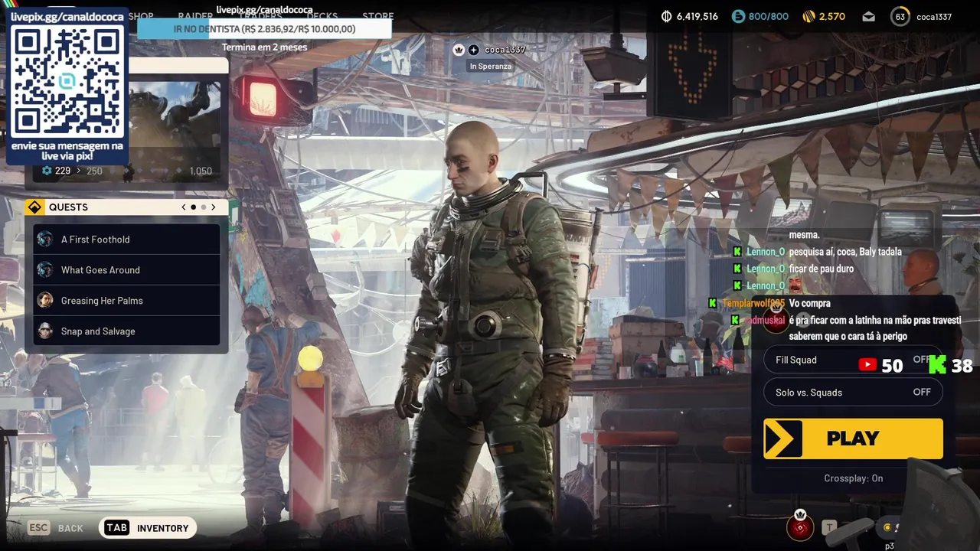The image size is (980, 551).
Task: Click Templarwolf005 chat message Vo compra
Action: (810, 303)
